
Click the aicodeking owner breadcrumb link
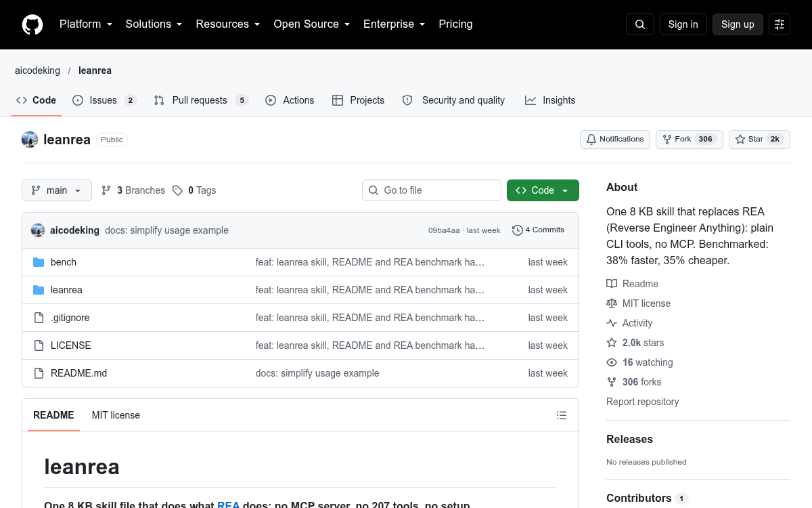(x=37, y=70)
